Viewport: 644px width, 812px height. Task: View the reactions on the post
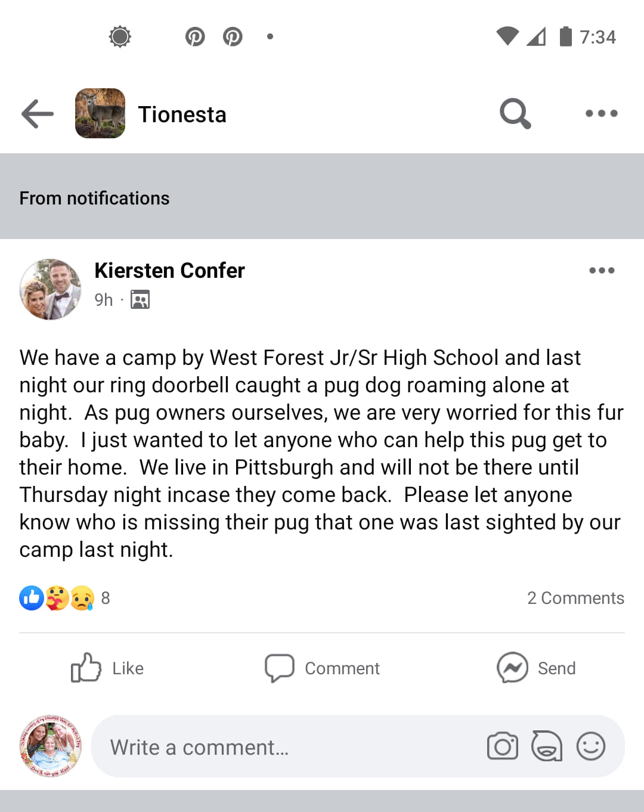[64, 598]
